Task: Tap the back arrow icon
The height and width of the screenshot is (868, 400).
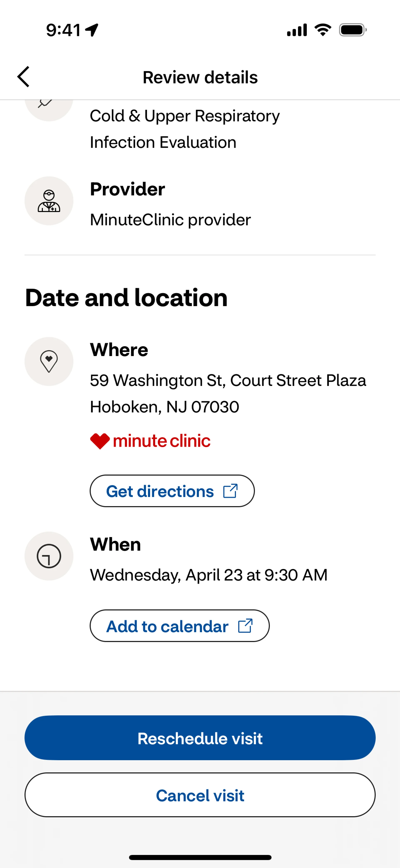Action: point(24,77)
